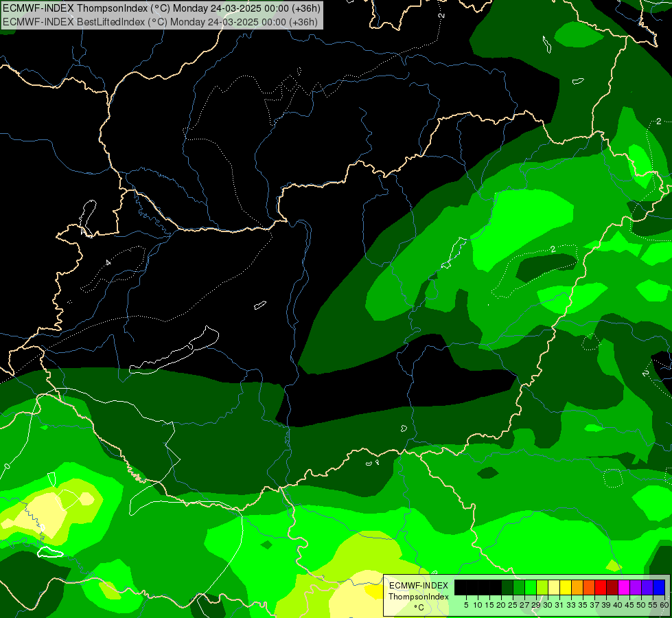Click the pale yellow 30–31 legend swatch
This screenshot has height=618, width=672.
click(554, 587)
